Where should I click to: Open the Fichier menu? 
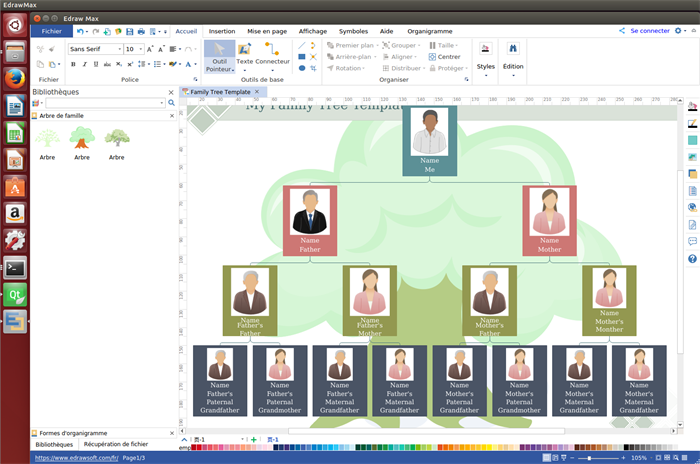pyautogui.click(x=52, y=31)
